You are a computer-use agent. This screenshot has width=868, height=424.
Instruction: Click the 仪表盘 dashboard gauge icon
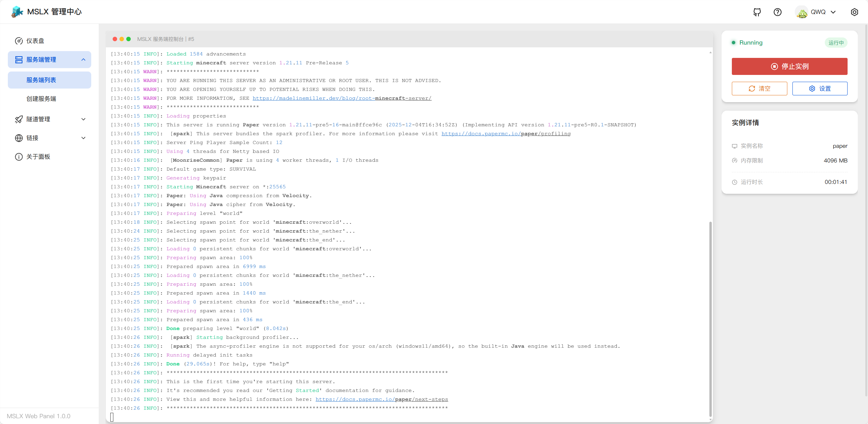[x=19, y=41]
